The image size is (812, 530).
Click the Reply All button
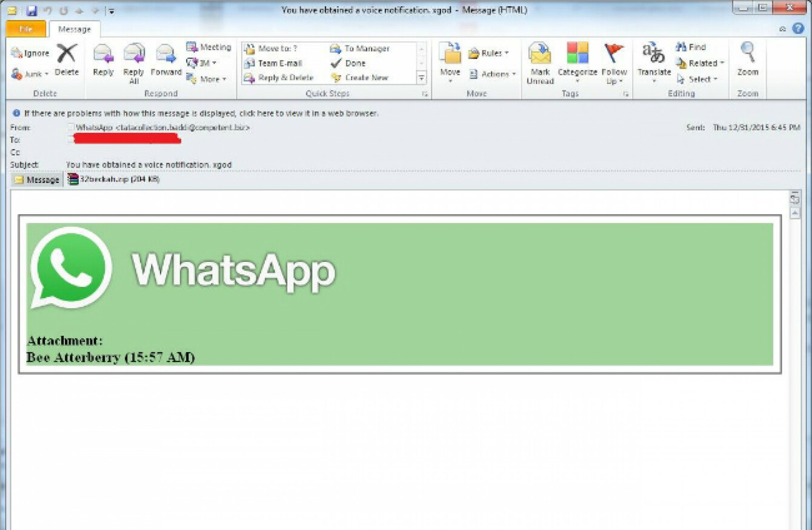point(134,63)
